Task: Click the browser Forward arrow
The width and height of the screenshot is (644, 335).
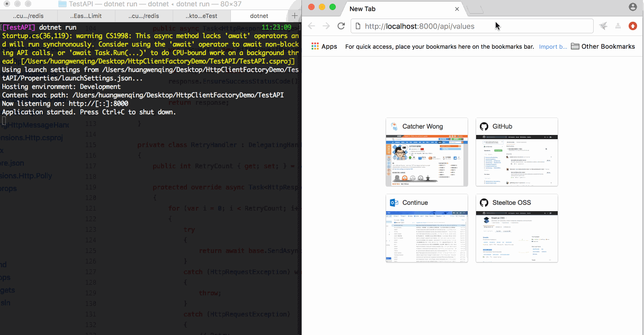Action: (326, 26)
